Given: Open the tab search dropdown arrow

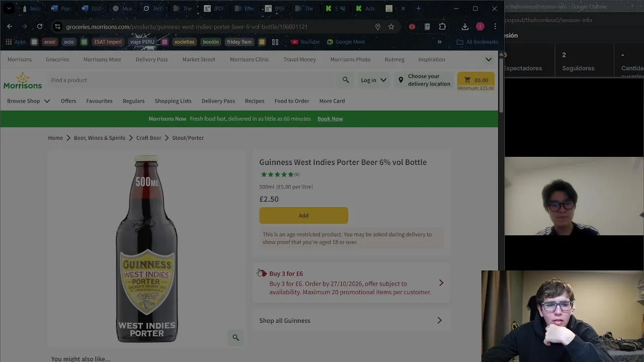Looking at the screenshot, I should pyautogui.click(x=9, y=8).
